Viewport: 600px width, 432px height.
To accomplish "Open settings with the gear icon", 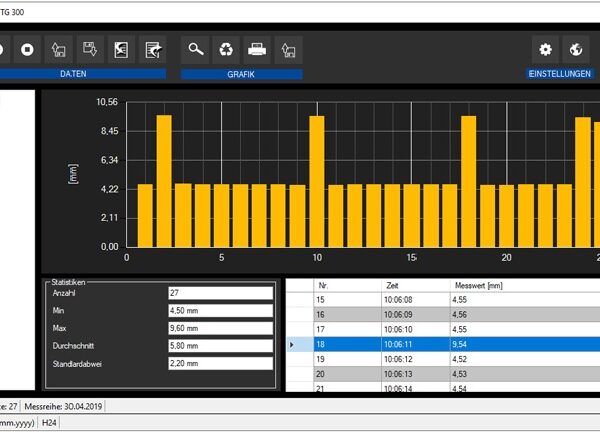I will pyautogui.click(x=545, y=50).
